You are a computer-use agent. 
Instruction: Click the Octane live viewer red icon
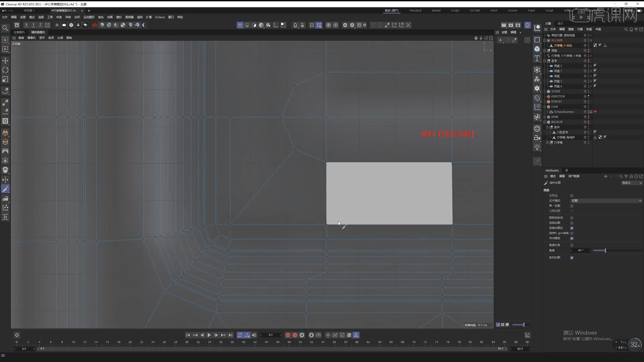95,25
